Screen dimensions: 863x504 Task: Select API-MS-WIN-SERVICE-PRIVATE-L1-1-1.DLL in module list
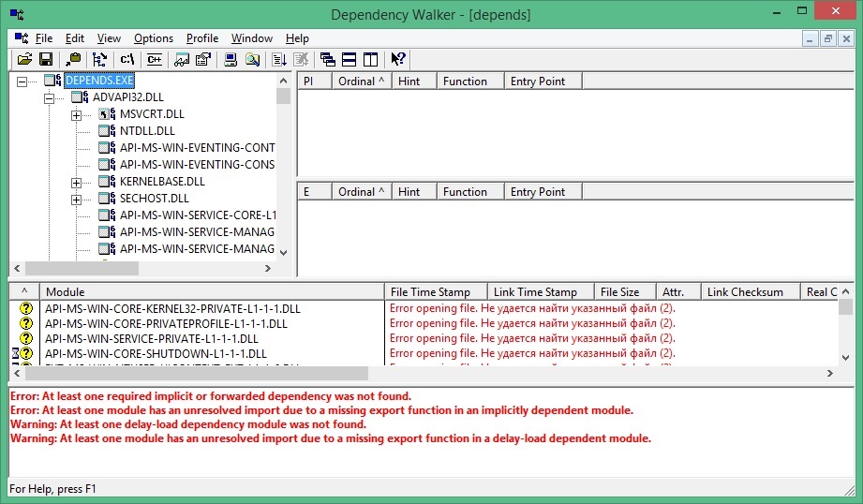tap(152, 338)
